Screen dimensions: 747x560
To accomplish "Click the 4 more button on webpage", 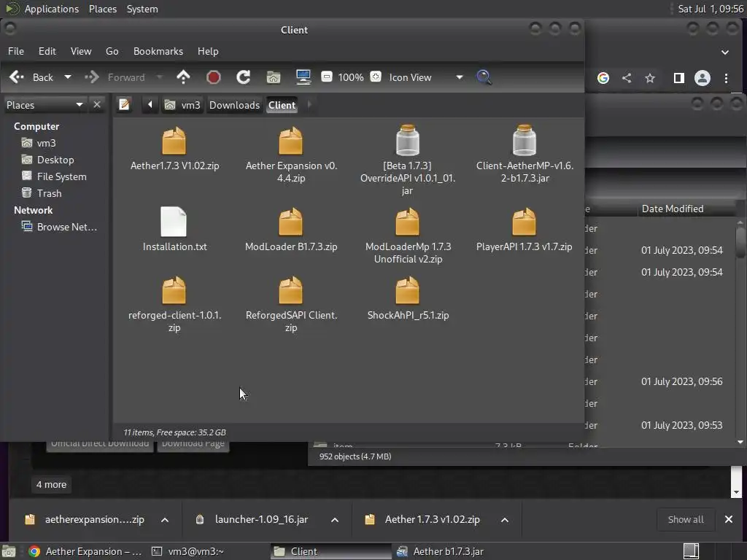I will point(52,484).
